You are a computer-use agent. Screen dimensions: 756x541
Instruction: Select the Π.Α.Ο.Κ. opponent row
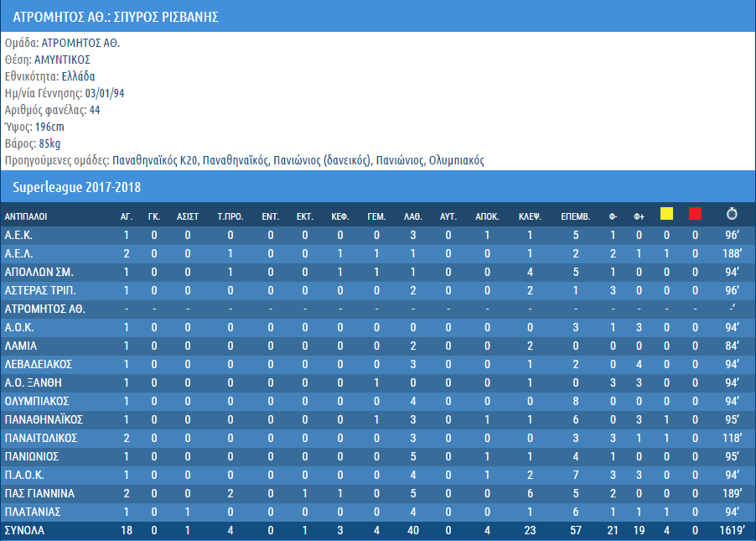coord(378,475)
